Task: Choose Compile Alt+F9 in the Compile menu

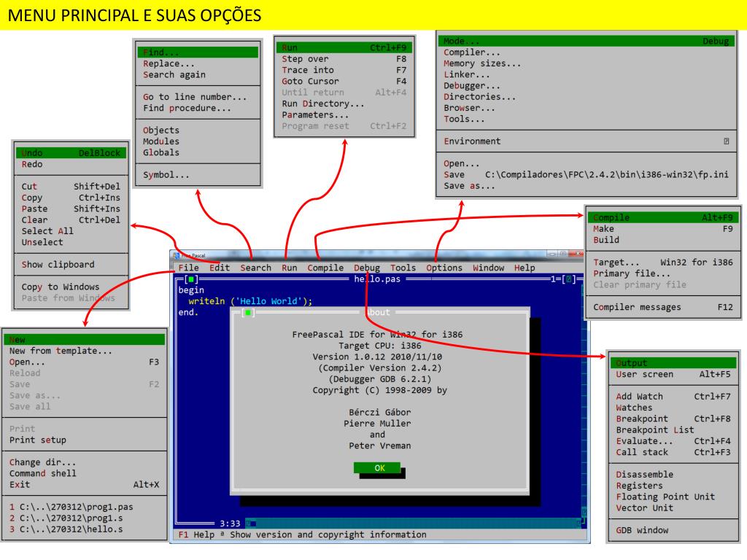Action: pos(662,217)
